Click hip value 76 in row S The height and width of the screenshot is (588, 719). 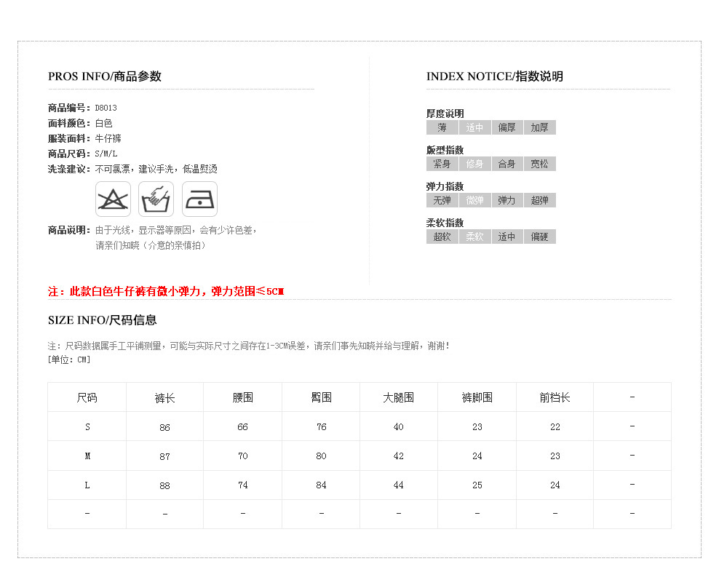[x=321, y=427]
